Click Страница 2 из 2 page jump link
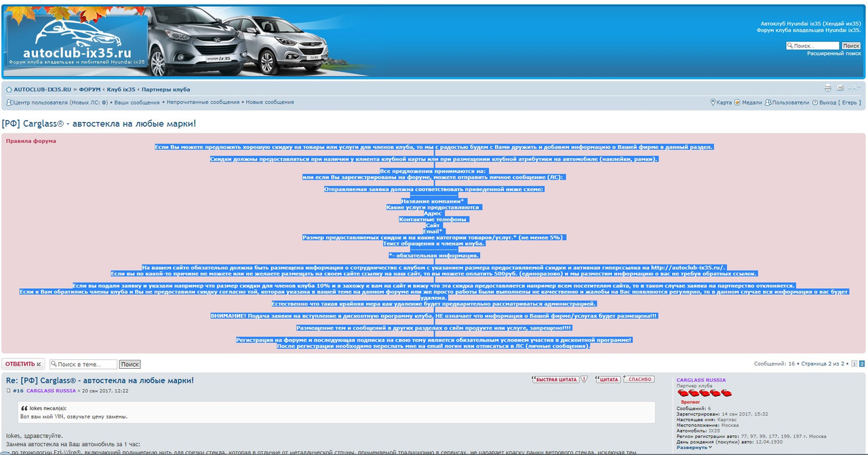This screenshot has height=455, width=868. [823, 364]
